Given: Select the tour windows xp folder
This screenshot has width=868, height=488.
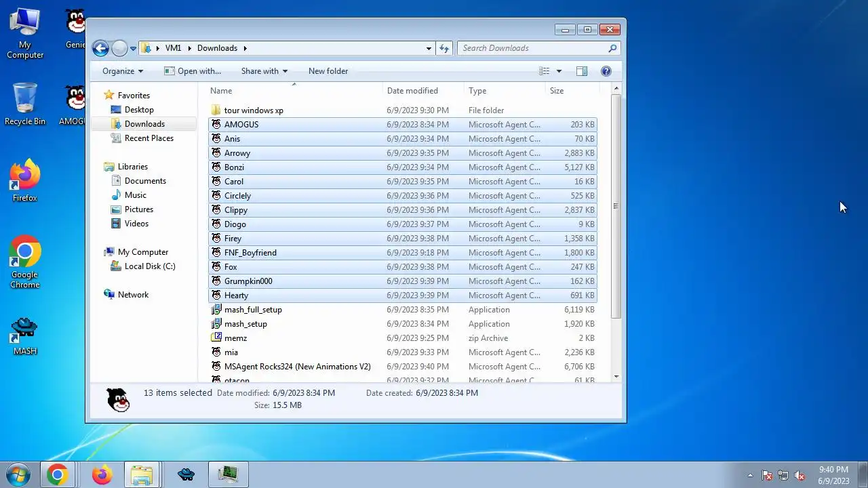Looking at the screenshot, I should pos(254,110).
